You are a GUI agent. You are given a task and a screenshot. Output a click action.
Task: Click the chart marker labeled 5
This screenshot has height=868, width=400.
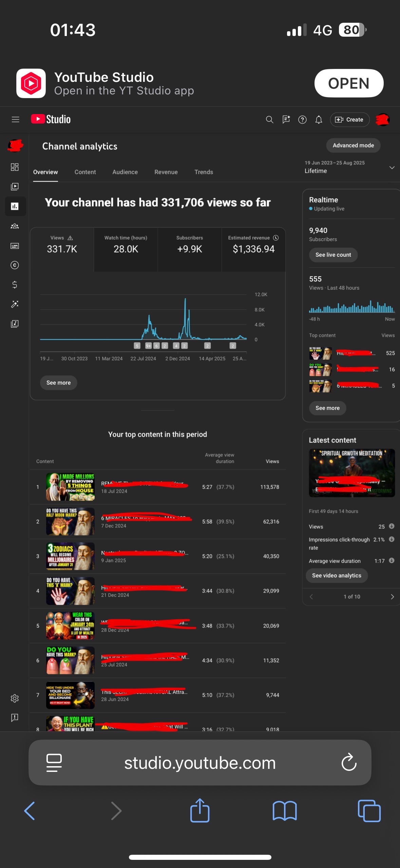click(x=137, y=346)
